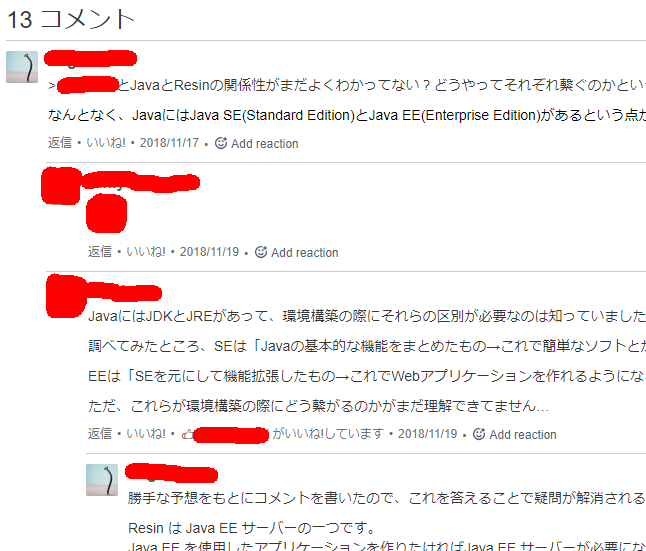
Task: Click Add reaction text on the second comment
Action: 304,252
